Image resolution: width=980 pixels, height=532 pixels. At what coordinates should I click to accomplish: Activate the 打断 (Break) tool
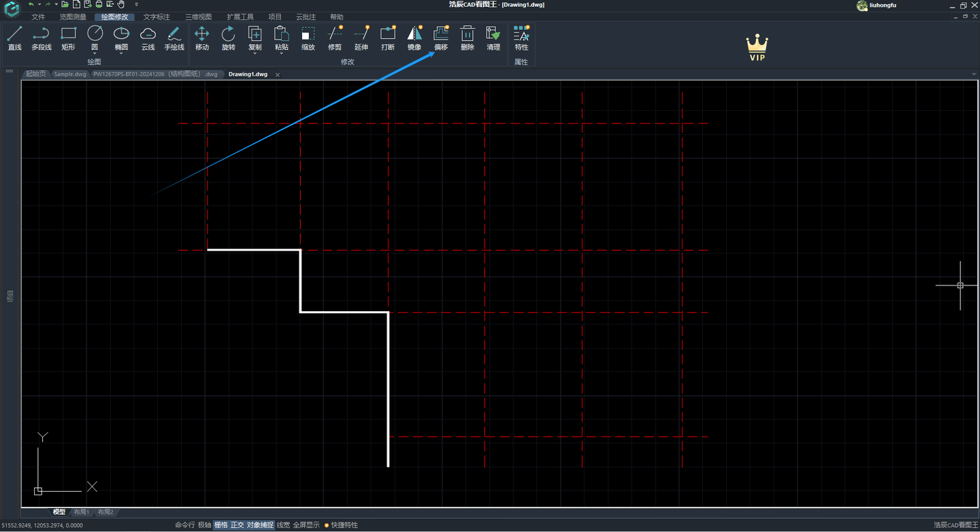pyautogui.click(x=388, y=38)
